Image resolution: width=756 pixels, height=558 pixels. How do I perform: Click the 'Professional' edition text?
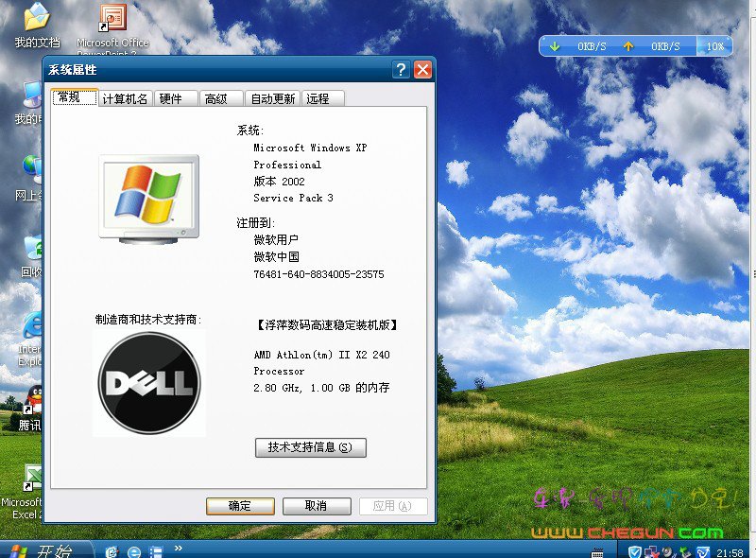coord(287,165)
